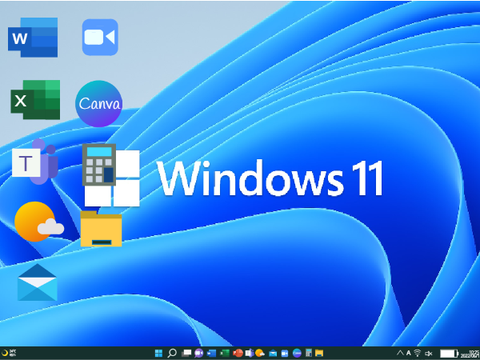
Task: Open the Zoom desktop icon
Action: point(100,37)
